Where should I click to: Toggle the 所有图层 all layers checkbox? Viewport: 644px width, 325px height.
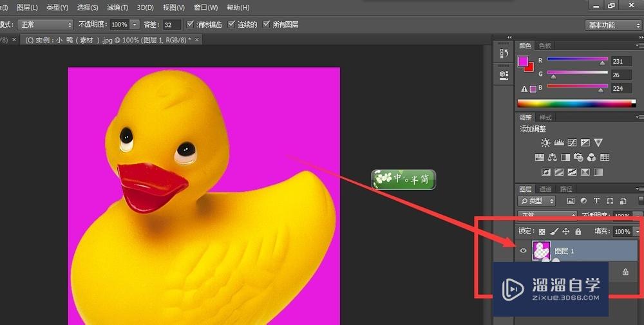click(x=267, y=24)
